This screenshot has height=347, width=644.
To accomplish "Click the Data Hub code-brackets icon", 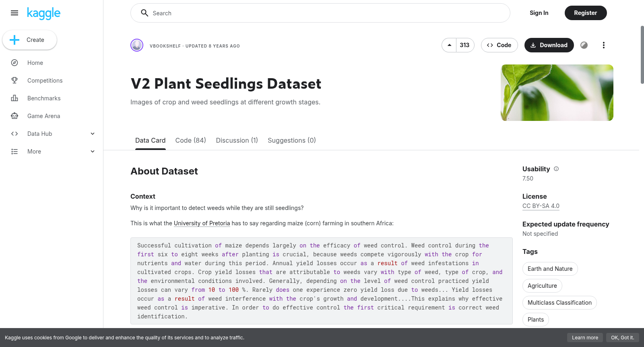I will click(14, 134).
